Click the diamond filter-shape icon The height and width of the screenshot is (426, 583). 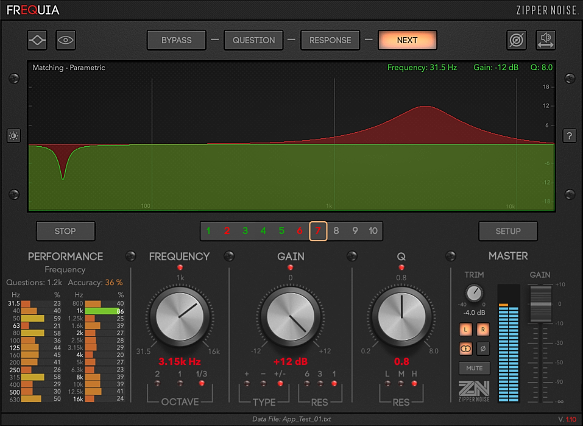(37, 40)
